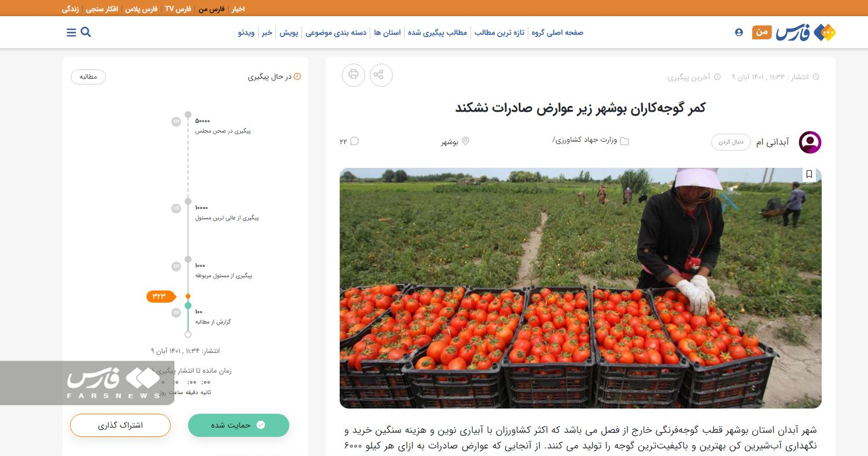Image resolution: width=868 pixels, height=456 pixels.
Task: Click the comment icon beside the ۵۰۰۰۰ milestone
Action: 176,122
